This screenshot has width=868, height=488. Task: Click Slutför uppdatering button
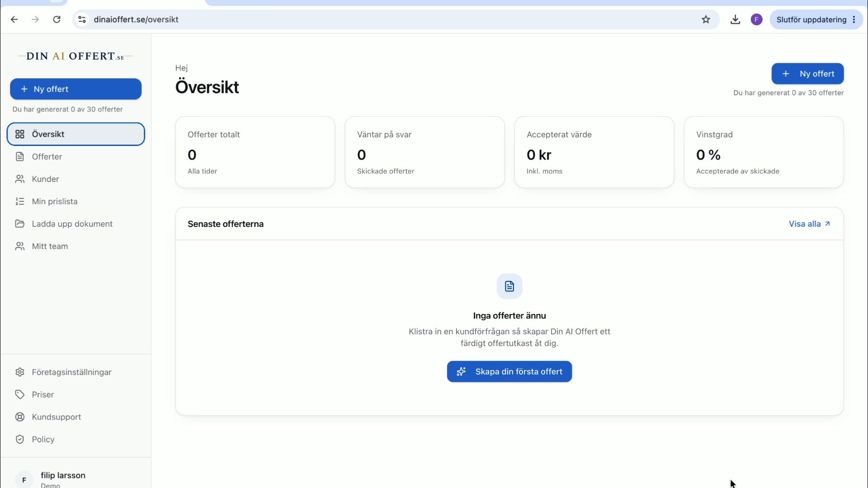tap(816, 19)
